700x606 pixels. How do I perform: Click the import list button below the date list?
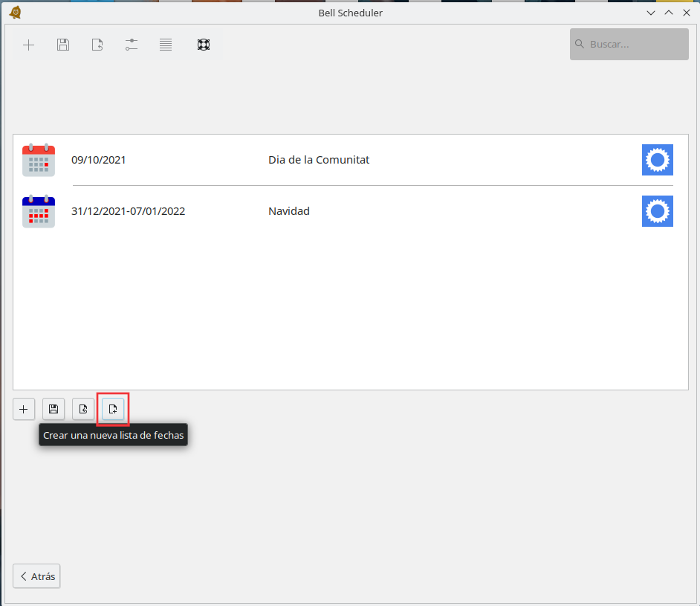(83, 409)
